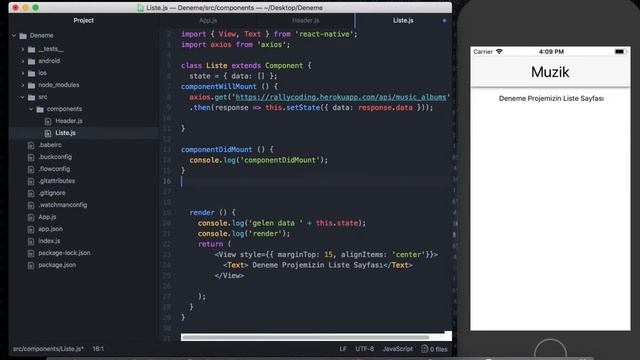Switch to the Header.js tab
This screenshot has width=640, height=360.
point(306,20)
